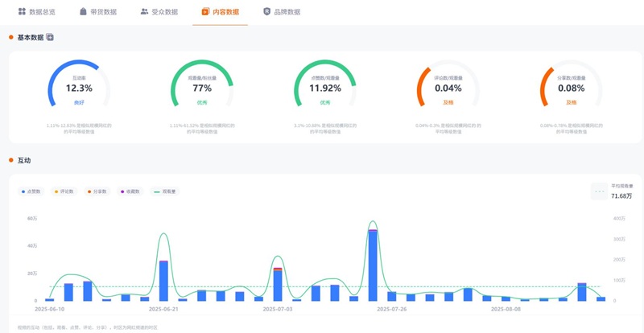The image size is (644, 333).
Task: Click the 品牌数据 shield icon
Action: click(267, 12)
